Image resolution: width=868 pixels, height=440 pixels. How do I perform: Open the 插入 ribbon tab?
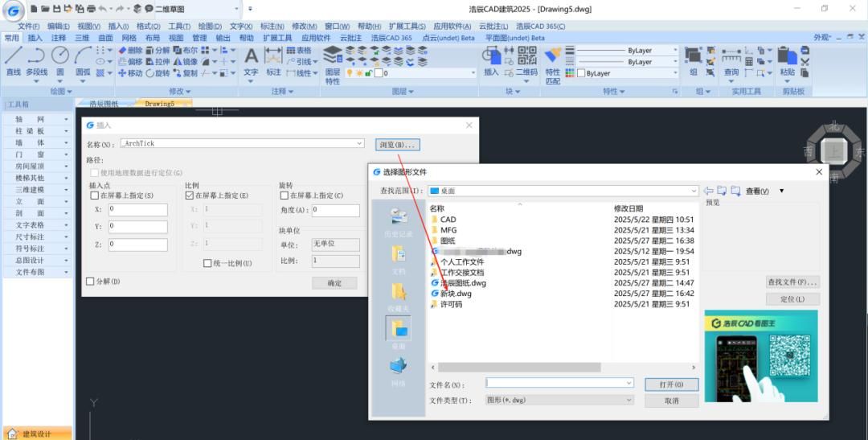(35, 38)
